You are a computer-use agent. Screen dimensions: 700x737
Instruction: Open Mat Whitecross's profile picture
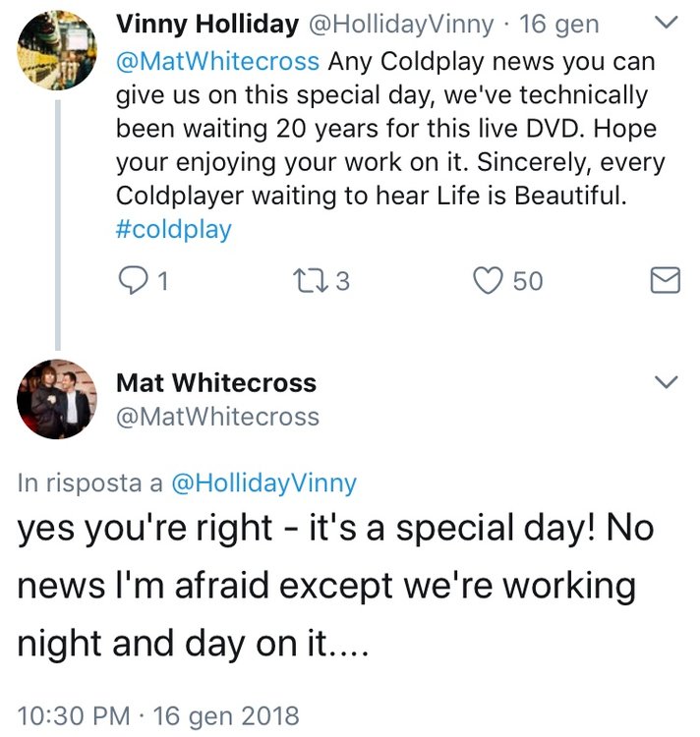57,399
